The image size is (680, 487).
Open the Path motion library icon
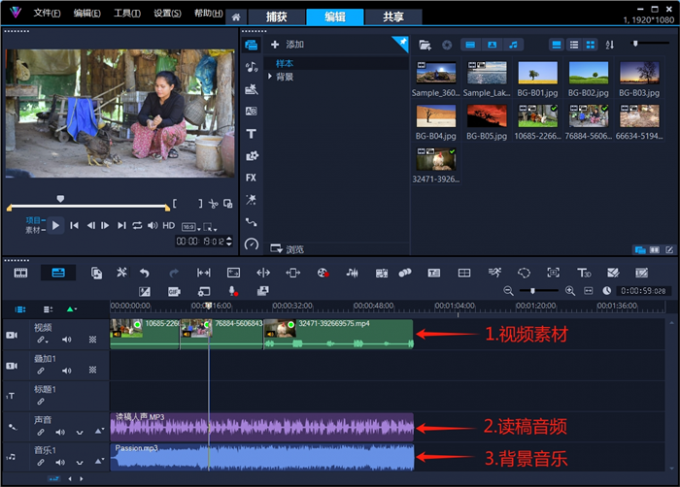[251, 222]
